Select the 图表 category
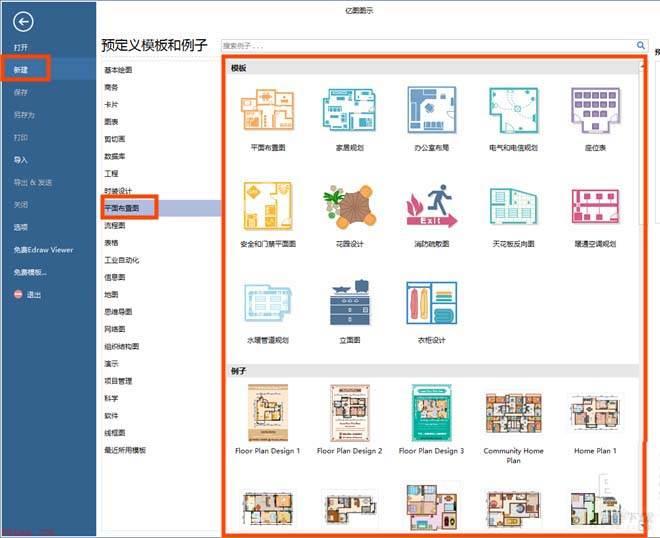The image size is (660, 538). (112, 122)
